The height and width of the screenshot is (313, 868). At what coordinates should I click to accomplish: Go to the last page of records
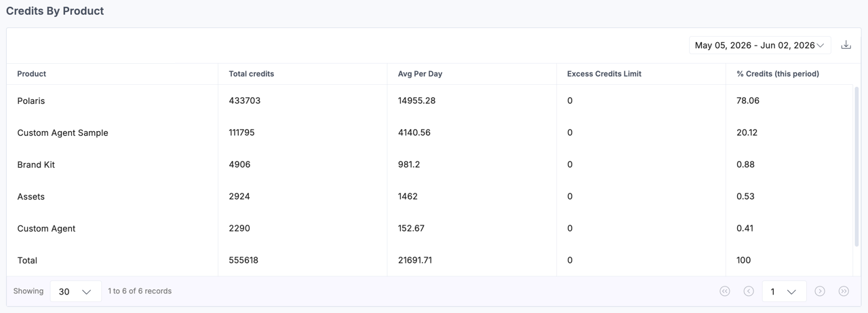pos(844,291)
